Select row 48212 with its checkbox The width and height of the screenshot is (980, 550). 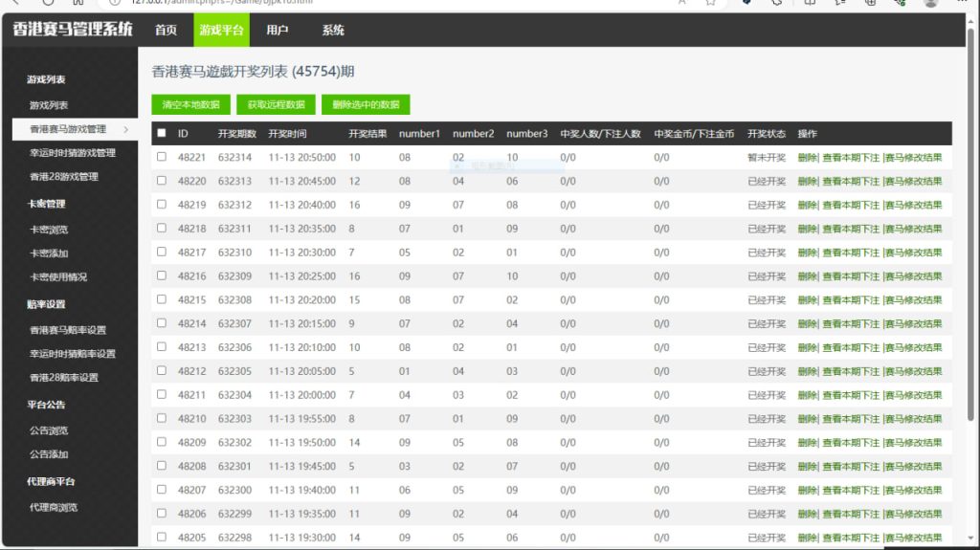pos(161,370)
